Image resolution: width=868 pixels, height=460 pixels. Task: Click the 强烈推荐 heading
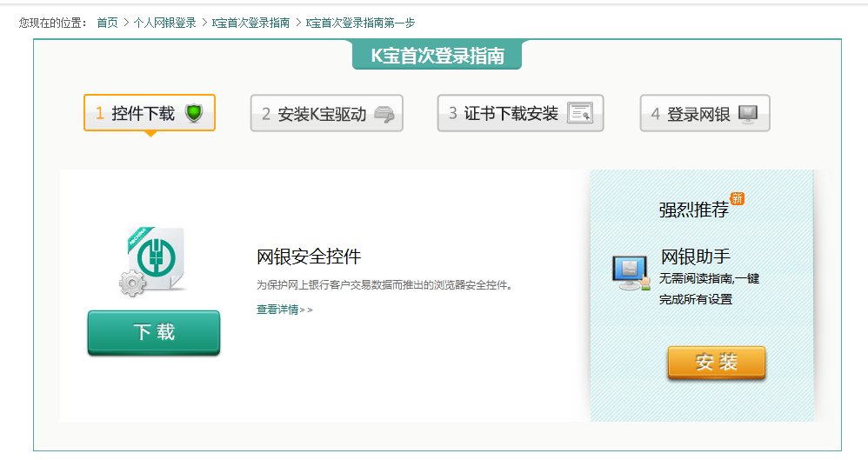click(x=694, y=210)
